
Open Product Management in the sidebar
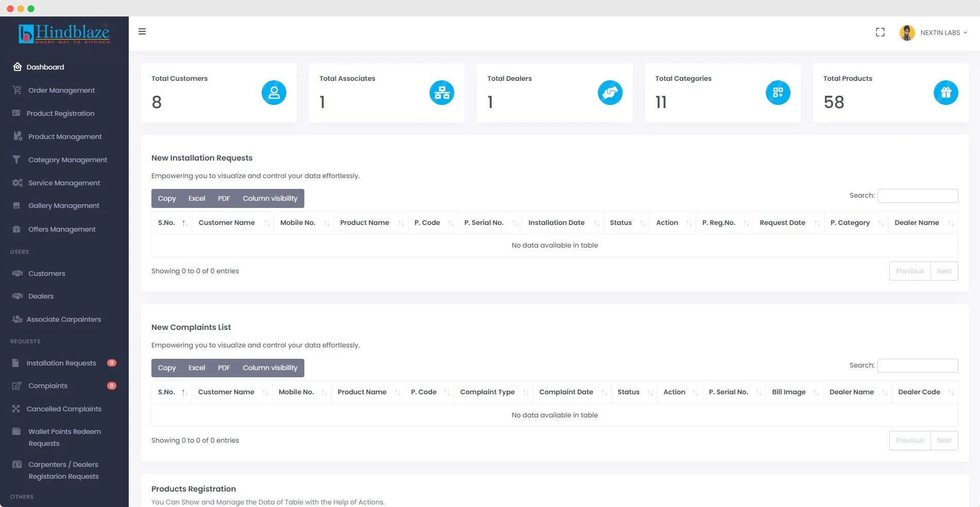(x=65, y=136)
